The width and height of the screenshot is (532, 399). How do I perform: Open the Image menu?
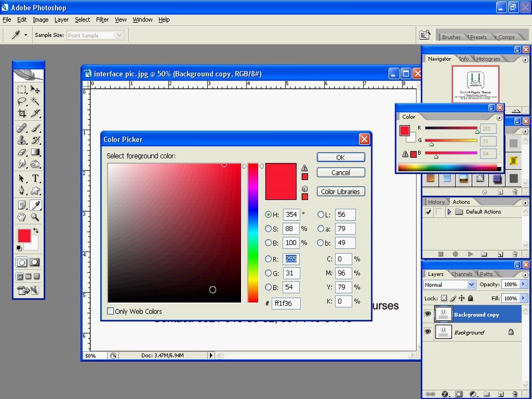click(40, 20)
